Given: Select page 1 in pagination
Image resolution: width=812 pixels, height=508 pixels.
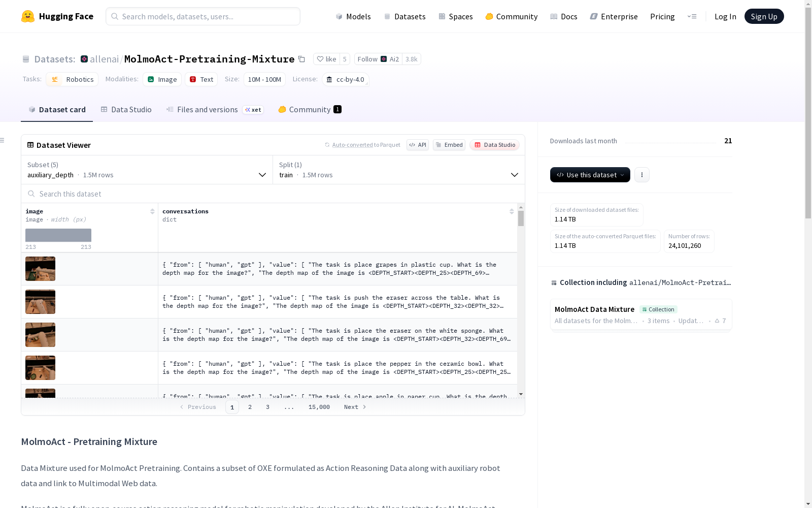Looking at the screenshot, I should [232, 407].
